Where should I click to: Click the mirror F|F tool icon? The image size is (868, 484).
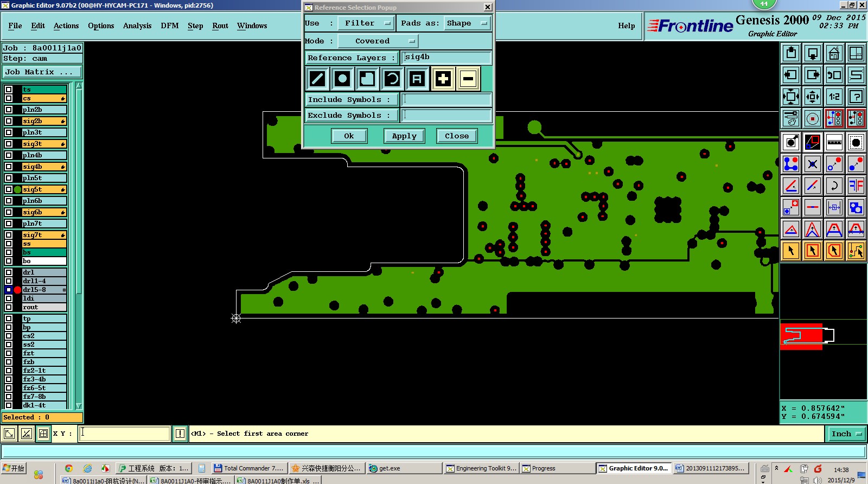[856, 186]
